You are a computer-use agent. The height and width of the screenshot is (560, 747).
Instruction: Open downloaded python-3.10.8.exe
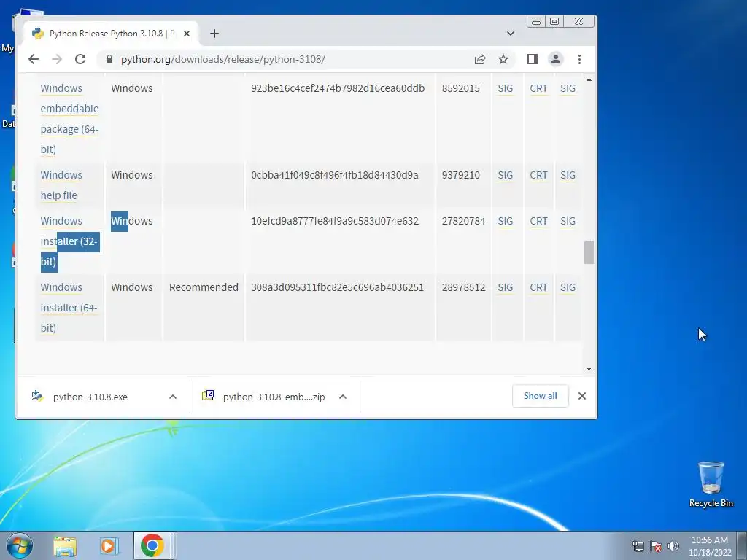click(90, 397)
